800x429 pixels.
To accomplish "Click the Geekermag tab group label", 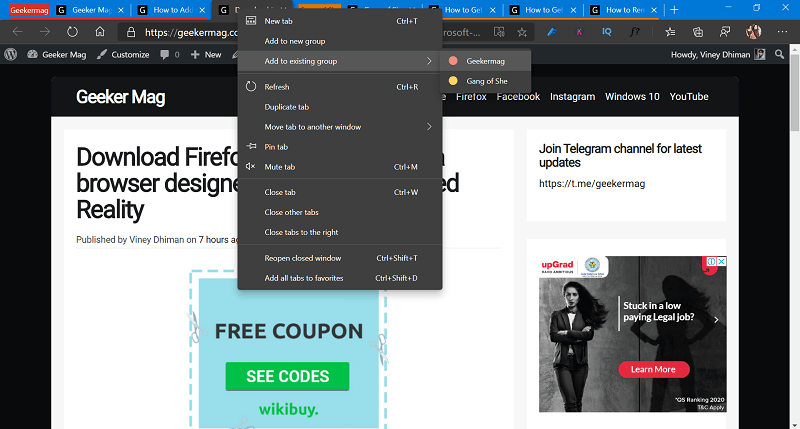I will pyautogui.click(x=29, y=10).
